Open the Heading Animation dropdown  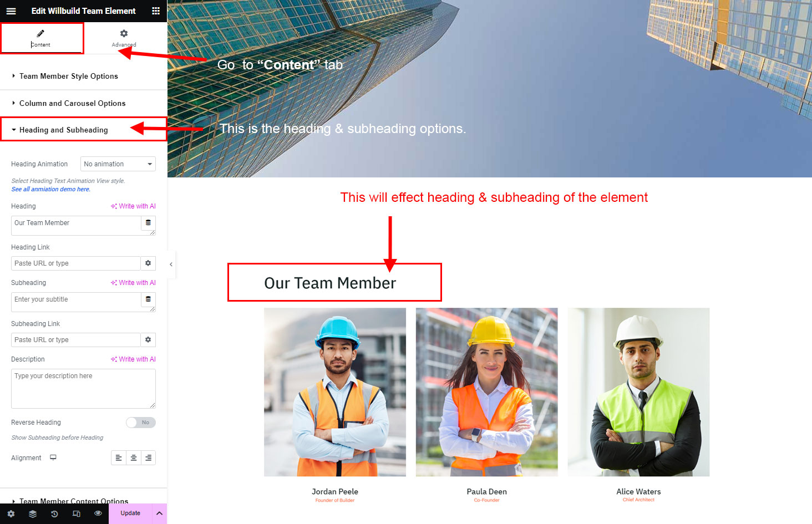(x=118, y=164)
